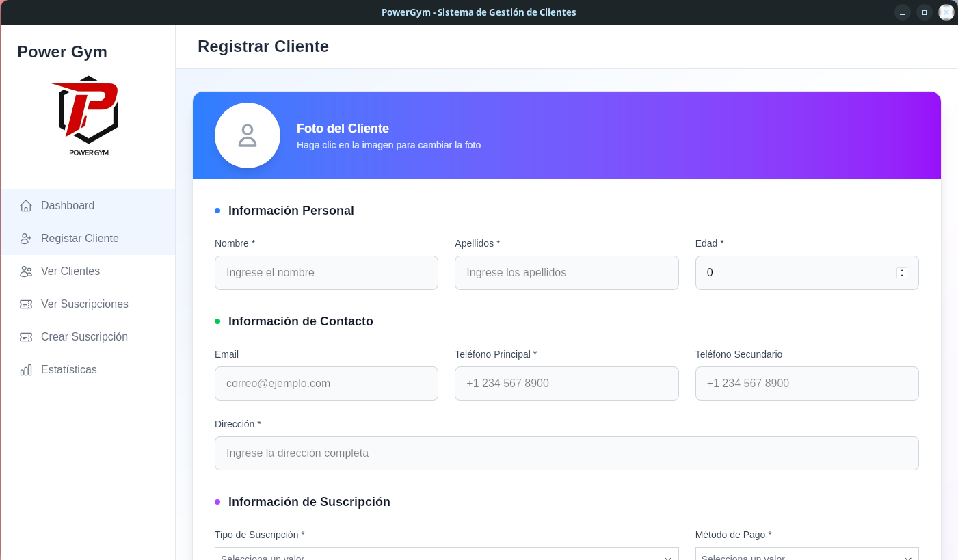958x560 pixels.
Task: Click the PowerGym logo in sidebar
Action: [x=88, y=116]
